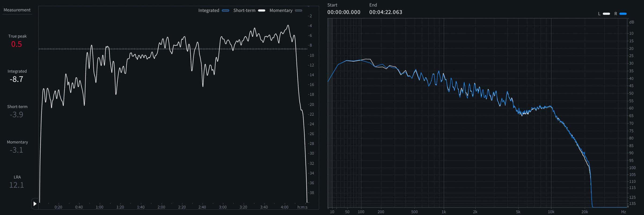Click the Integrated value -8.7

coord(16,79)
